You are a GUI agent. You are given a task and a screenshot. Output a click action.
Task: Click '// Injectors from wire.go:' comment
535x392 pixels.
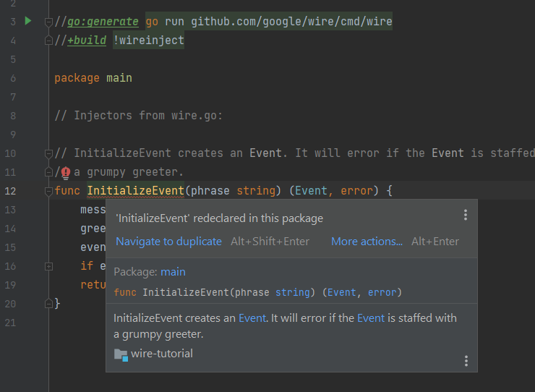(139, 116)
